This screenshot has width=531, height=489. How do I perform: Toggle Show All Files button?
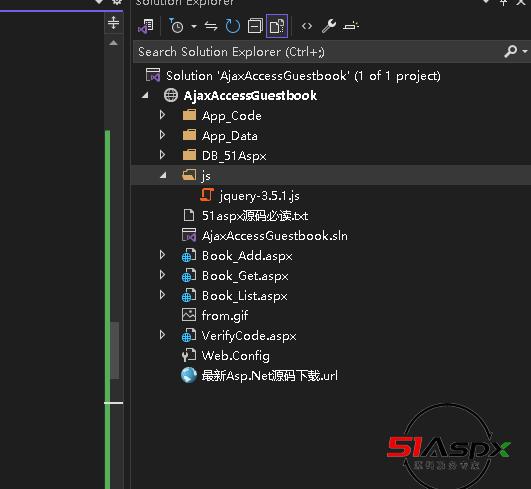tap(277, 26)
